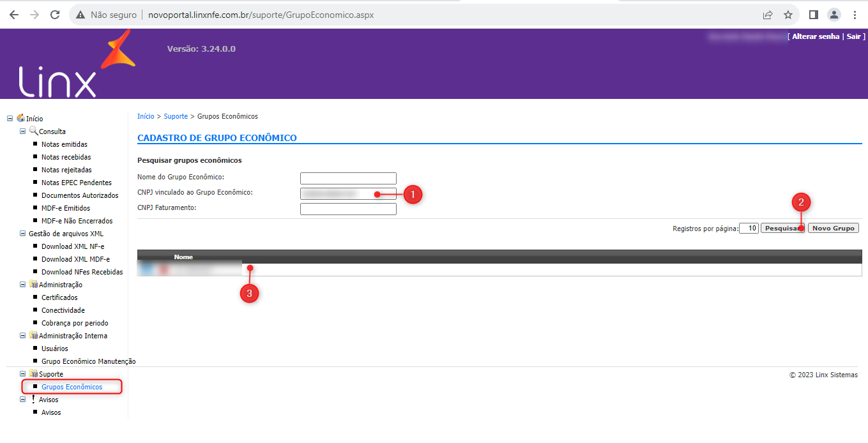Screen dimensions: 868x443
Task: Click the folder icon beside Administração
Action: click(x=33, y=284)
